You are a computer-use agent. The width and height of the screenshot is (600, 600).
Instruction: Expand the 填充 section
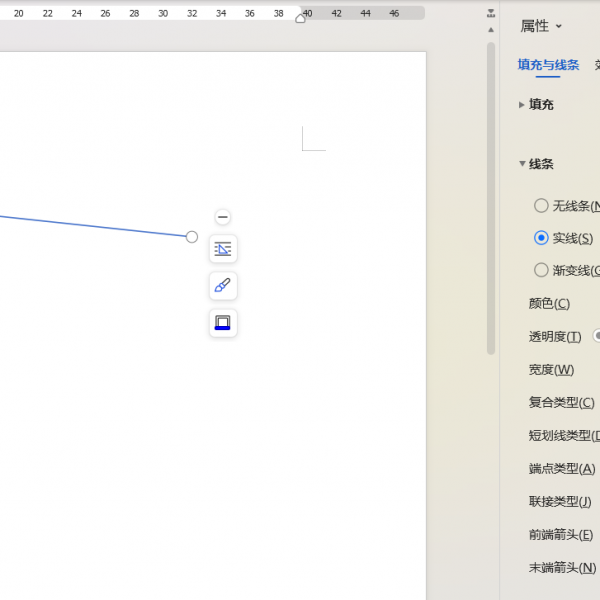point(522,105)
